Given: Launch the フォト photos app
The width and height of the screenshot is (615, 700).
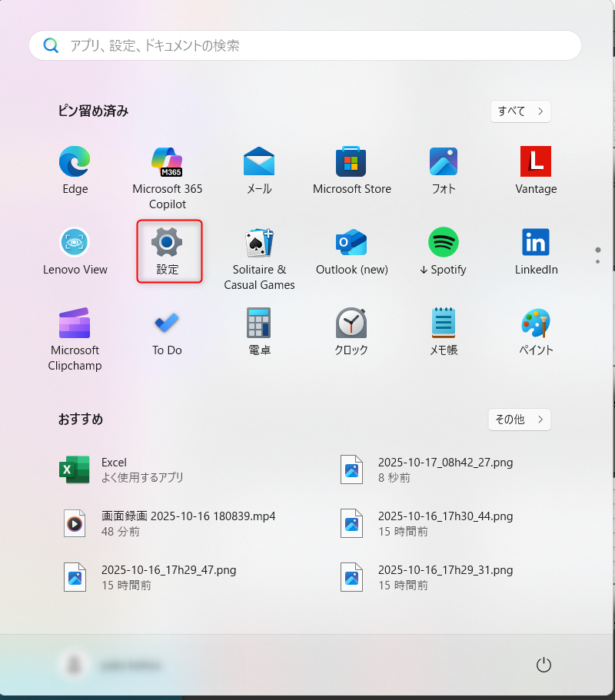Looking at the screenshot, I should click(444, 171).
